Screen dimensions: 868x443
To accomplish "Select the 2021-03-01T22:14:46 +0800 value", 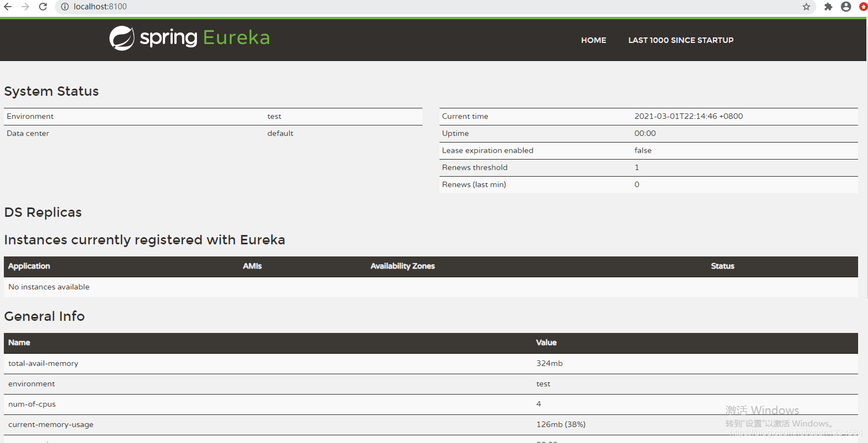I will [x=689, y=116].
